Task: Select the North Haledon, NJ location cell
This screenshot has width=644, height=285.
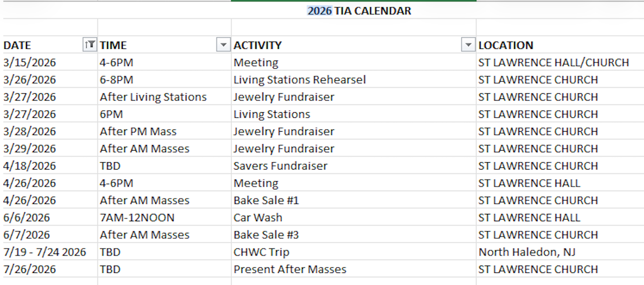Action: (x=527, y=252)
